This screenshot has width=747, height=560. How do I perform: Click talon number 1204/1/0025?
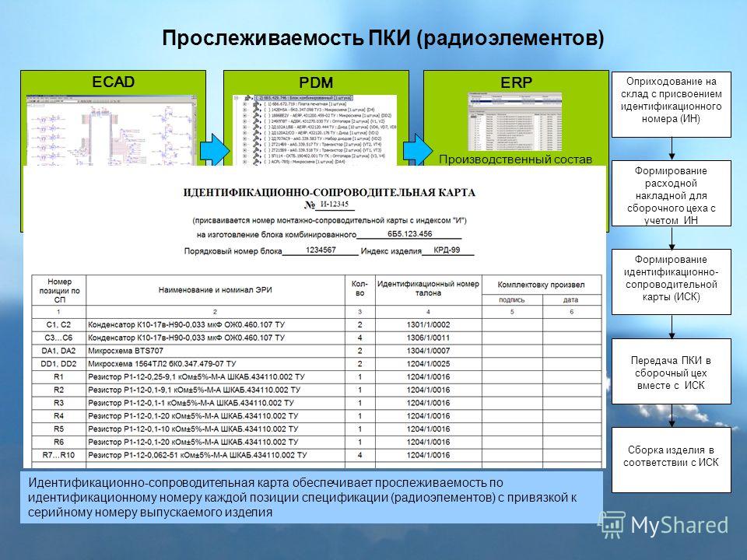click(428, 364)
